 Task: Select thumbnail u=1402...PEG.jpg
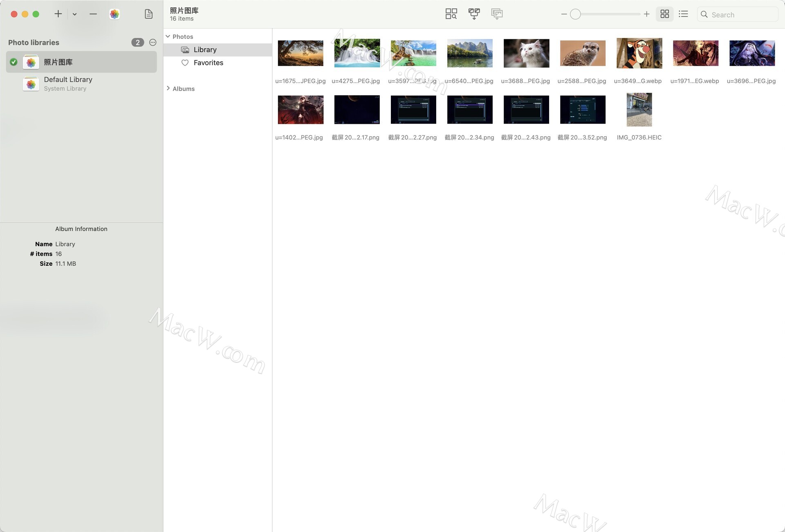(x=301, y=110)
